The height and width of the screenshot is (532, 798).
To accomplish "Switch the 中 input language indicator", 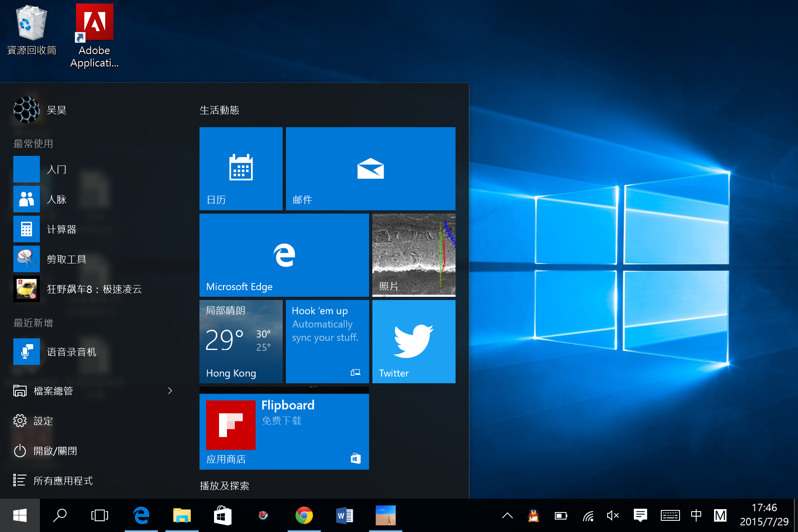I will tap(696, 516).
